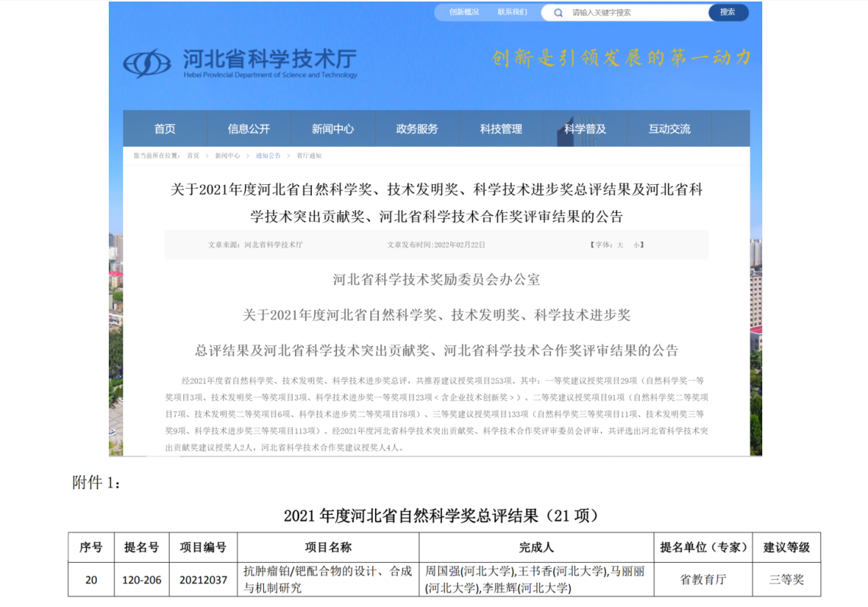868x607 pixels.
Task: Click the magnifier icon in search box
Action: point(558,13)
